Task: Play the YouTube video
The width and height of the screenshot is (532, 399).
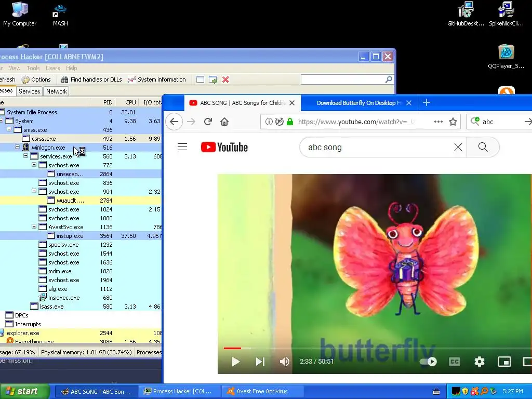Action: (x=235, y=362)
